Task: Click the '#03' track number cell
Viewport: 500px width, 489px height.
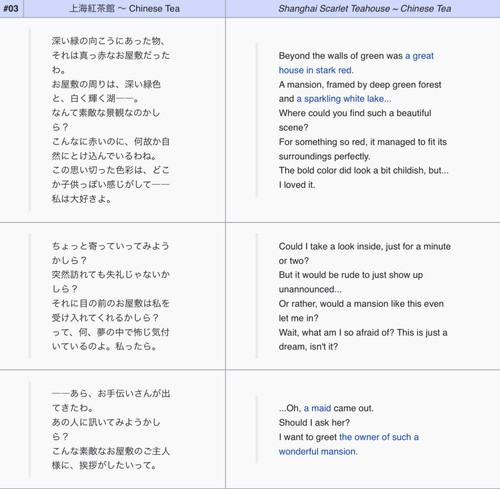Action: coord(11,9)
